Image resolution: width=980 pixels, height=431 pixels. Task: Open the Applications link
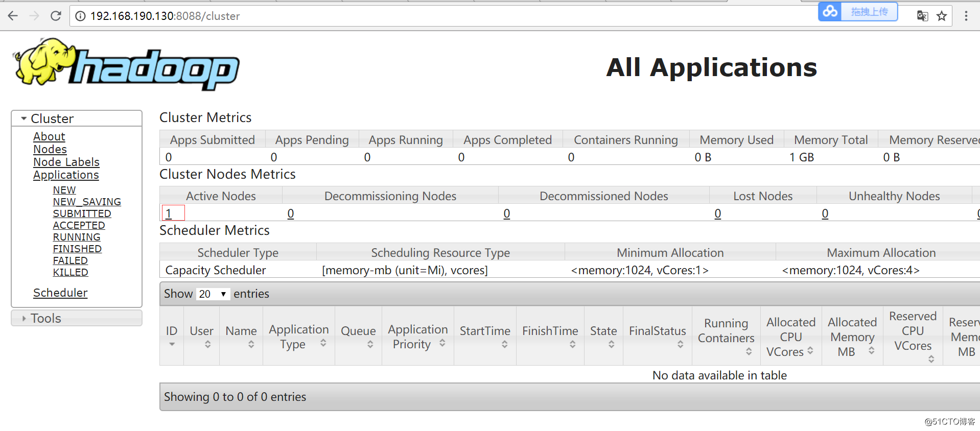[66, 175]
